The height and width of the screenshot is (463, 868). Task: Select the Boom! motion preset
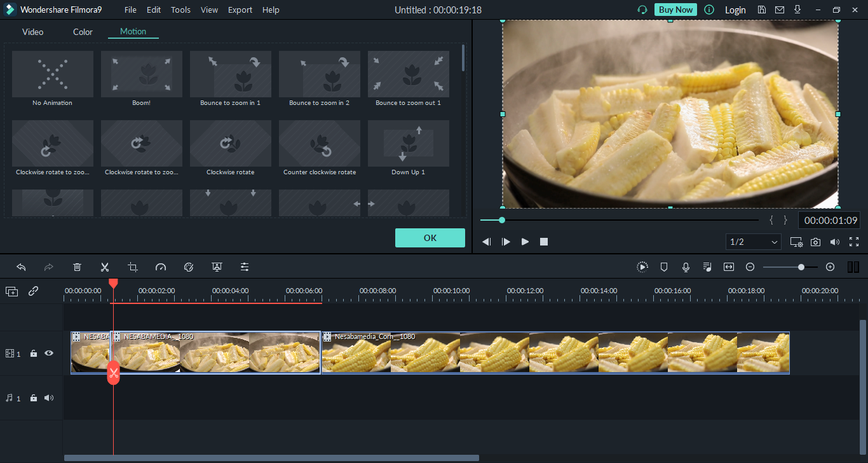[x=142, y=74]
